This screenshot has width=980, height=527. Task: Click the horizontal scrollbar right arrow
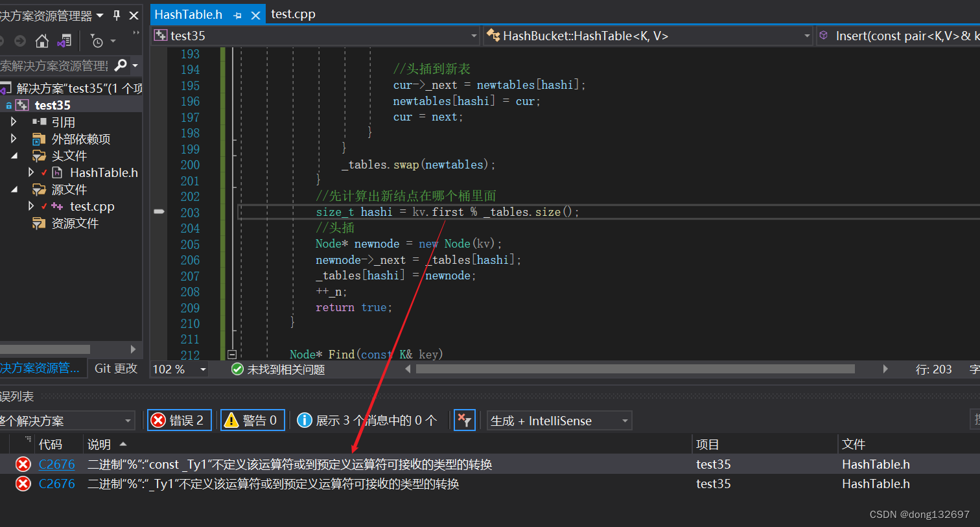point(885,369)
